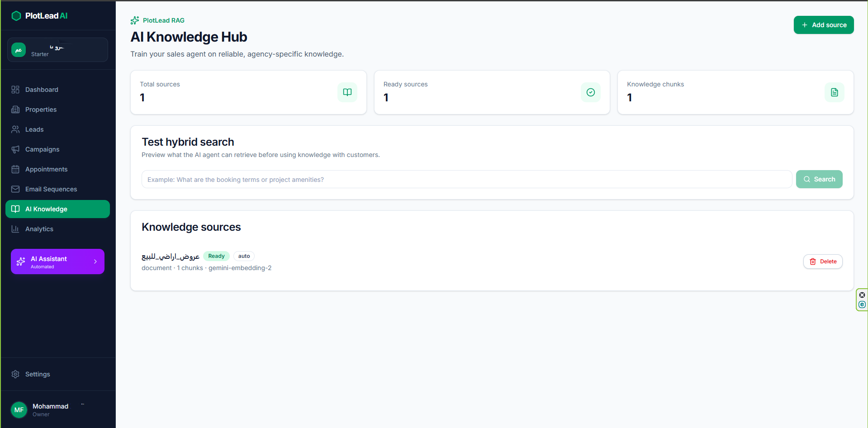This screenshot has width=868, height=428.
Task: Click the MF user avatar
Action: pos(19,410)
